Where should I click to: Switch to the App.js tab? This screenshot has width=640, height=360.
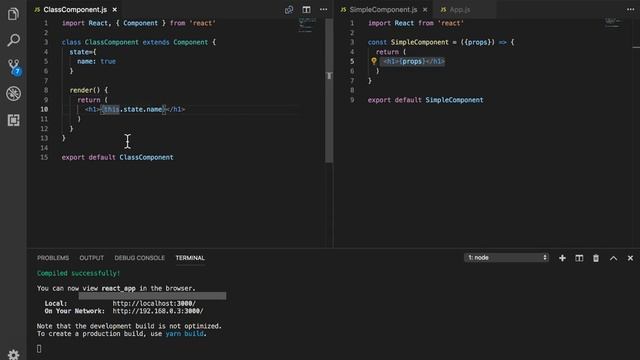coord(460,9)
